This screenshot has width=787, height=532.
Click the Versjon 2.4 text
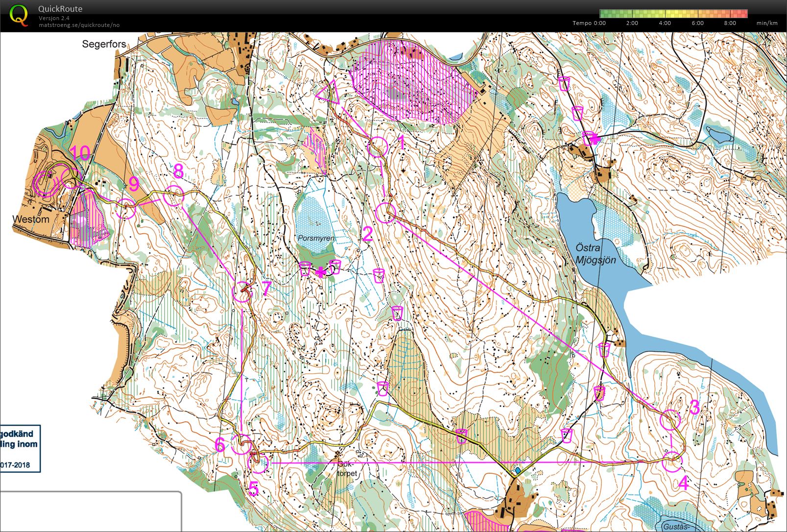coord(54,18)
